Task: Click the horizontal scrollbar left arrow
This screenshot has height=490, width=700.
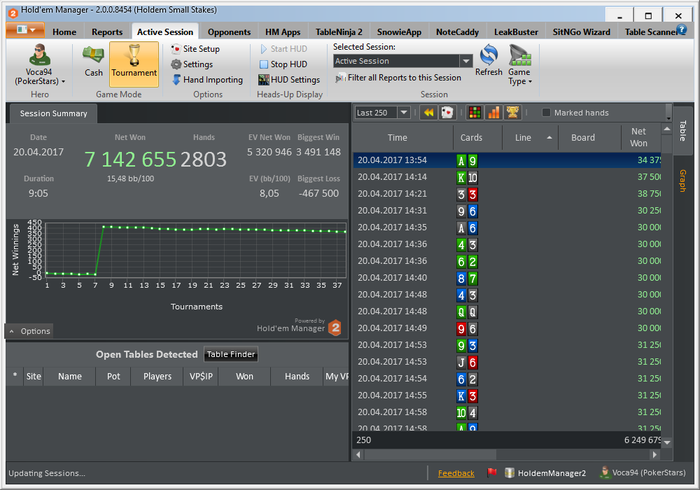Action: click(x=358, y=455)
